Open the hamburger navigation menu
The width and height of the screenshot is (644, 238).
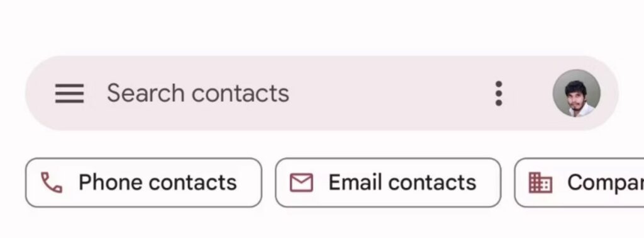coord(69,94)
